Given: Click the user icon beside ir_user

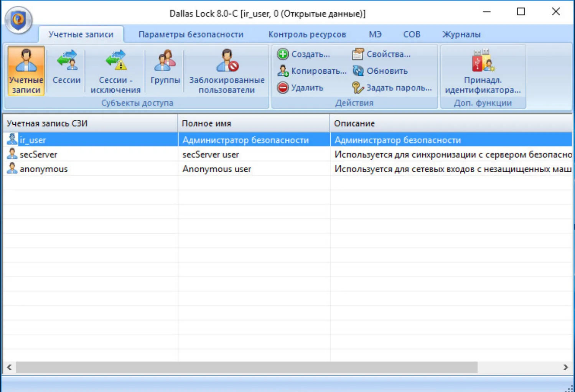Looking at the screenshot, I should point(12,139).
